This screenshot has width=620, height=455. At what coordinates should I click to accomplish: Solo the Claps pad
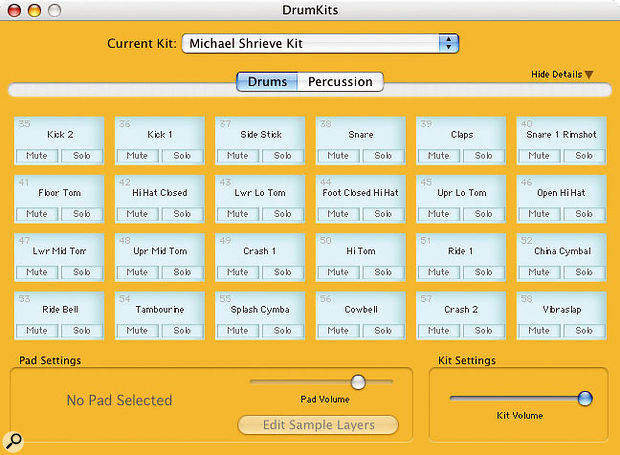tap(484, 156)
